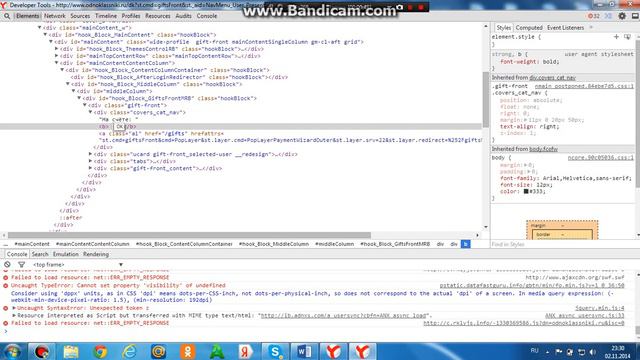The image size is (640, 360).
Task: Open Mail.ru agent @ taskbar icon
Action: (158, 351)
